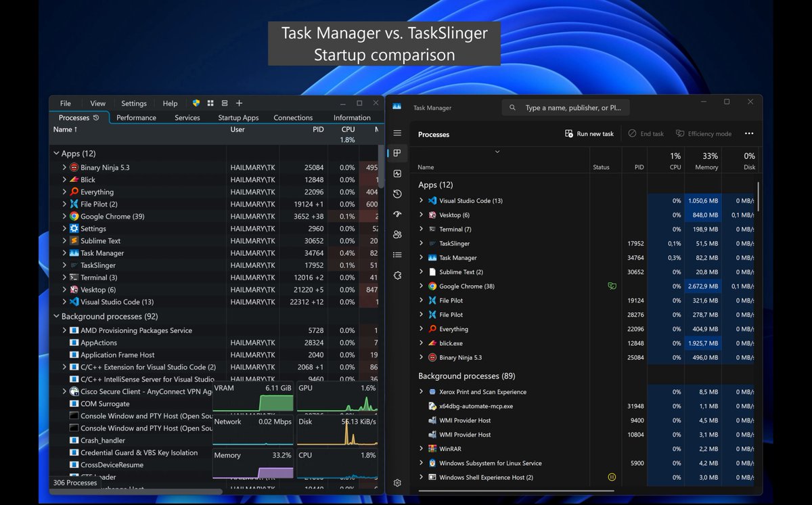
Task: Open Startup apps from Task Manager's sidebar
Action: pyautogui.click(x=397, y=215)
